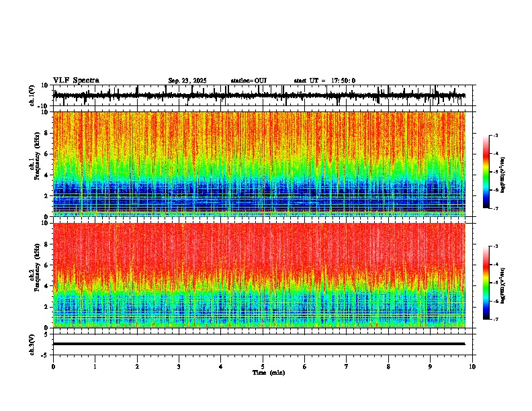Click the ch.1 log(PSD) color bar label

pyautogui.click(x=503, y=175)
